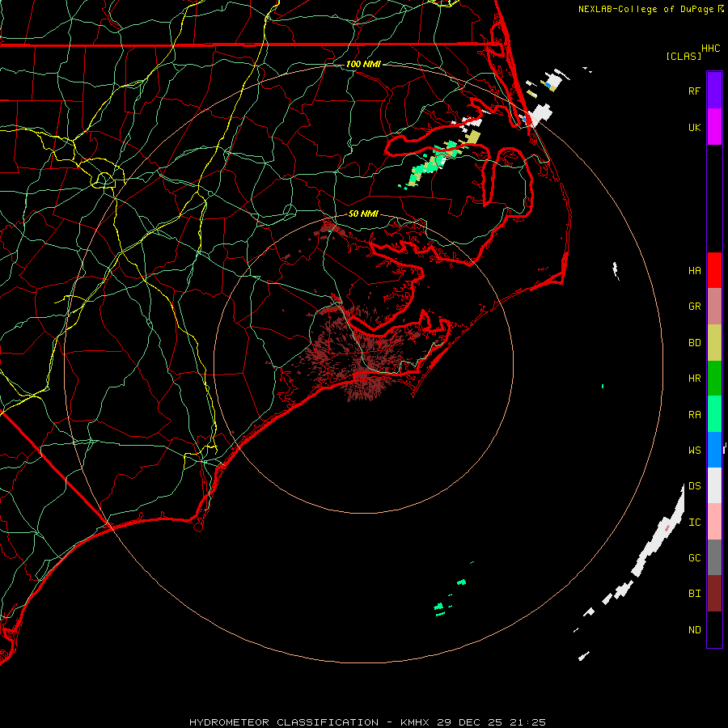Select the GC gray legend swatch

(x=714, y=557)
